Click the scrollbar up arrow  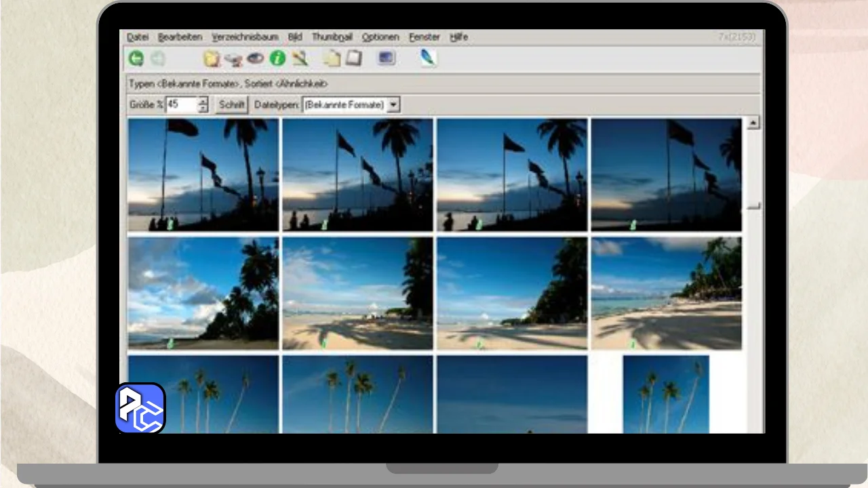tap(753, 123)
